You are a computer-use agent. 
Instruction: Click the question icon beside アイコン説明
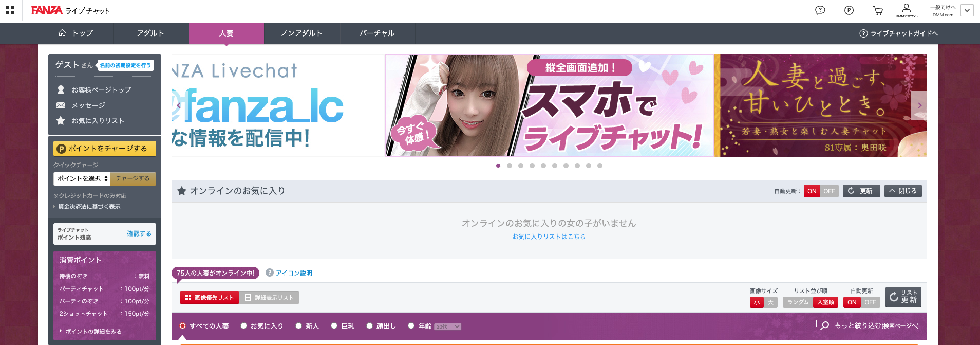(270, 273)
